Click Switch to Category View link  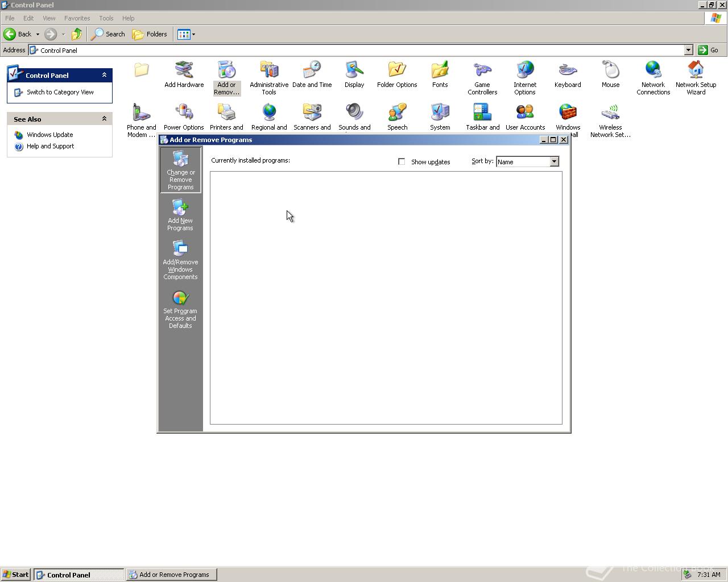point(60,92)
